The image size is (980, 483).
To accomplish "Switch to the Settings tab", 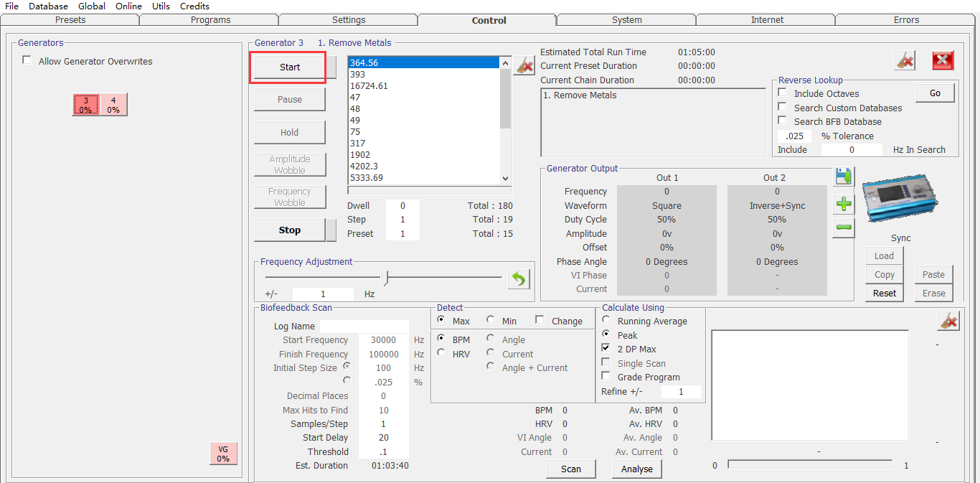I will 349,20.
